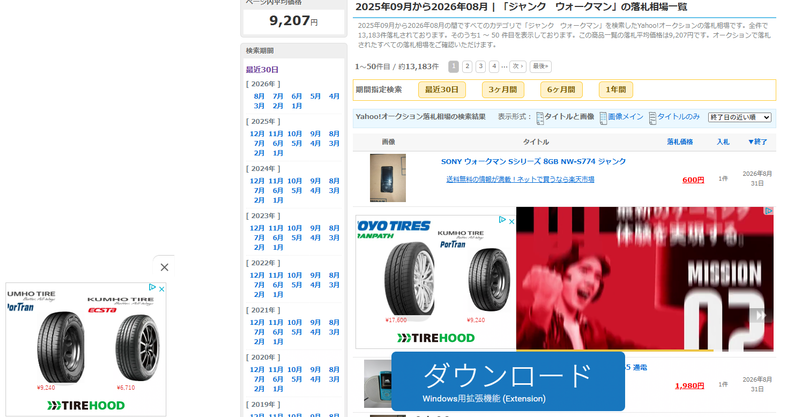Image resolution: width=800 pixels, height=417 pixels.
Task: Click 2026年8月31日 end date in the 1,980円 row
Action: click(x=757, y=384)
